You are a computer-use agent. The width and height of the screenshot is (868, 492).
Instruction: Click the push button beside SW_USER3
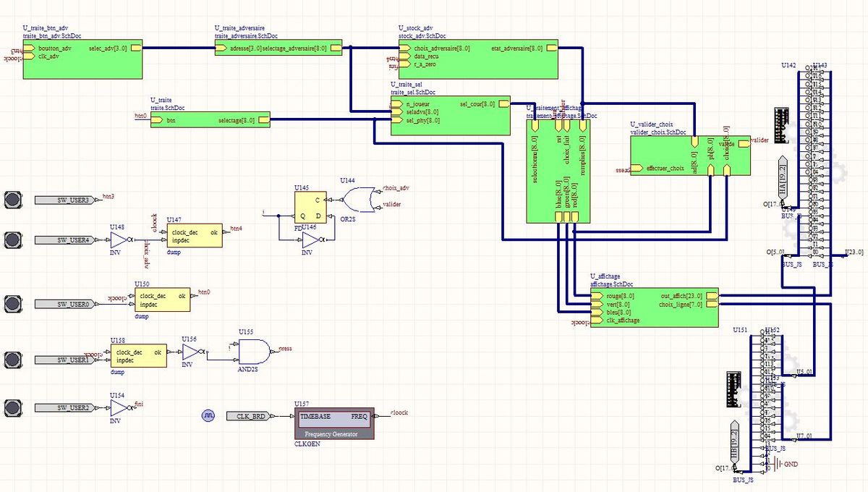click(13, 200)
